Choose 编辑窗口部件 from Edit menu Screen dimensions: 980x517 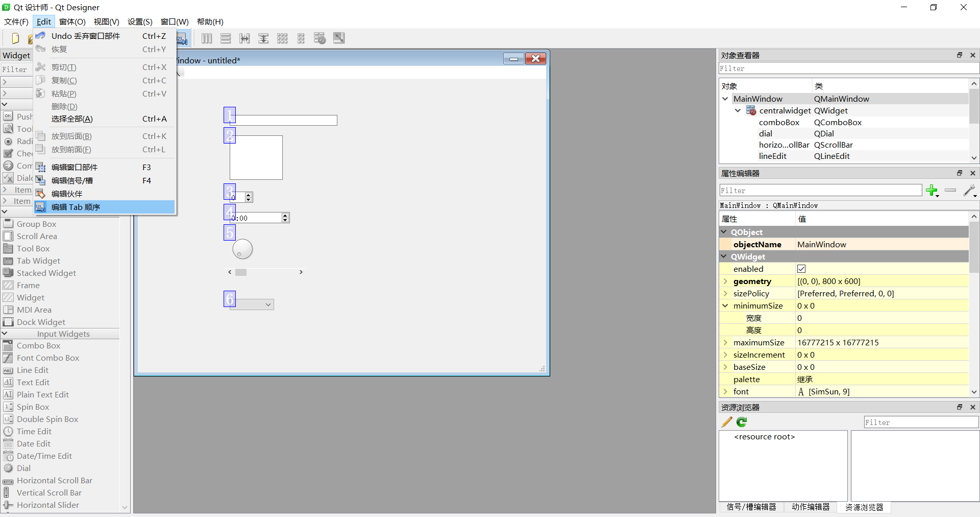pyautogui.click(x=105, y=167)
